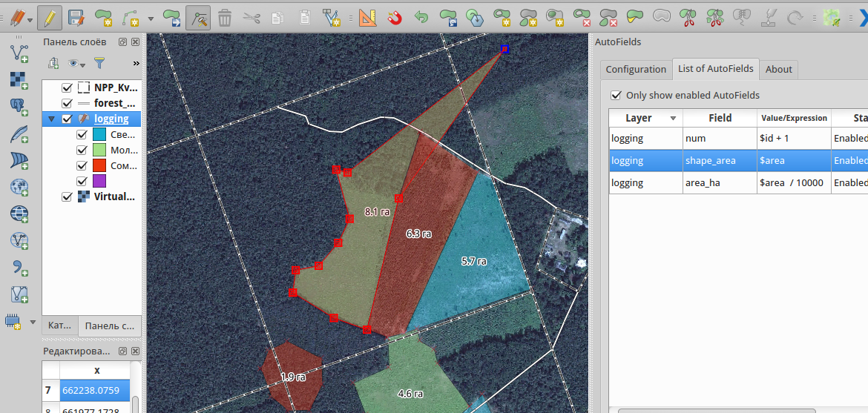Image resolution: width=868 pixels, height=413 pixels.
Task: Select the Add Part tool
Action: pos(529,18)
